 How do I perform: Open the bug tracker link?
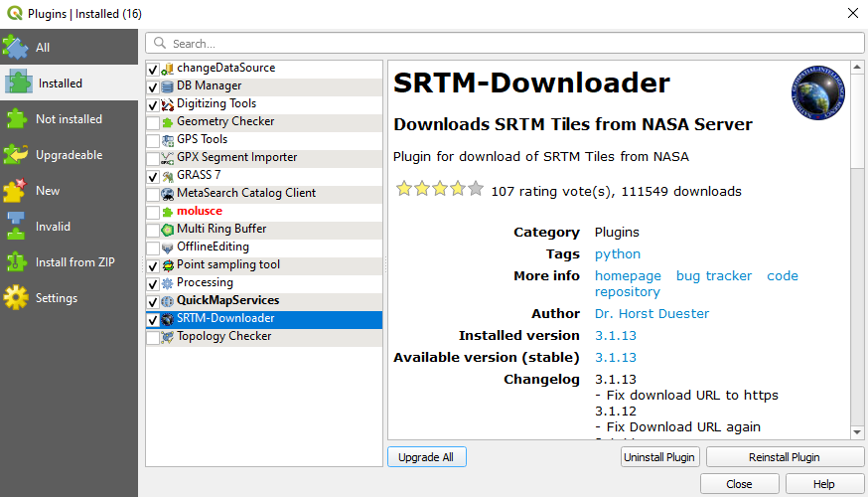pos(713,276)
